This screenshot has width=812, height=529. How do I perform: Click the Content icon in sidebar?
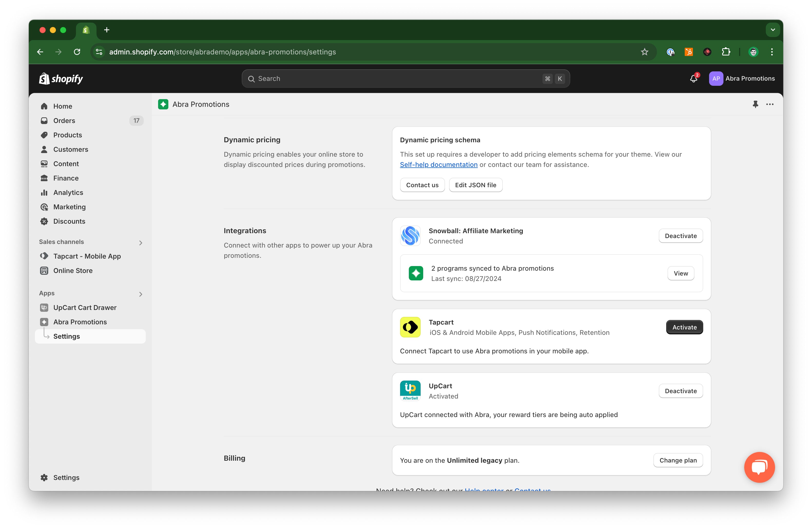(x=44, y=164)
